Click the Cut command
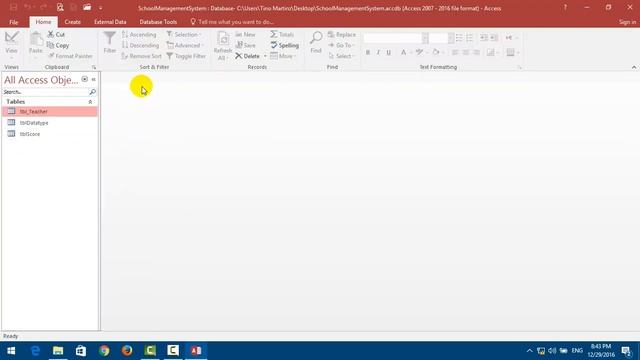 tap(56, 34)
